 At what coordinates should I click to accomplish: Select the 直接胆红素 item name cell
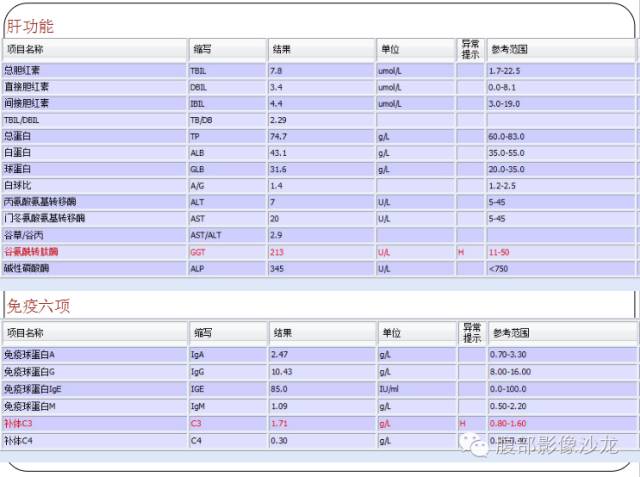click(x=95, y=87)
